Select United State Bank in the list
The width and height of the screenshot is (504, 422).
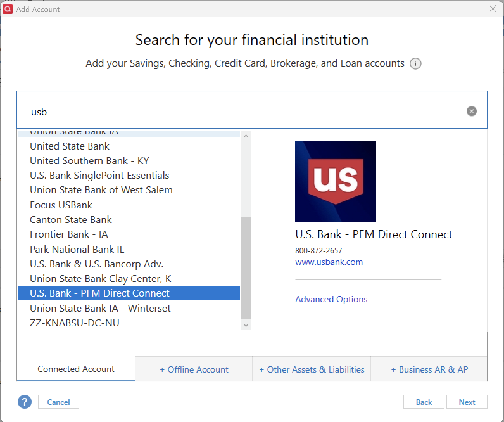(129, 146)
